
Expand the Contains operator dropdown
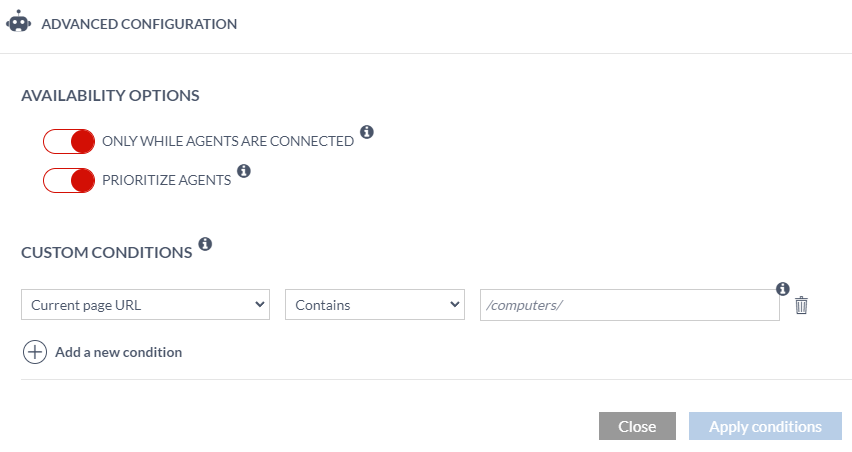(375, 305)
